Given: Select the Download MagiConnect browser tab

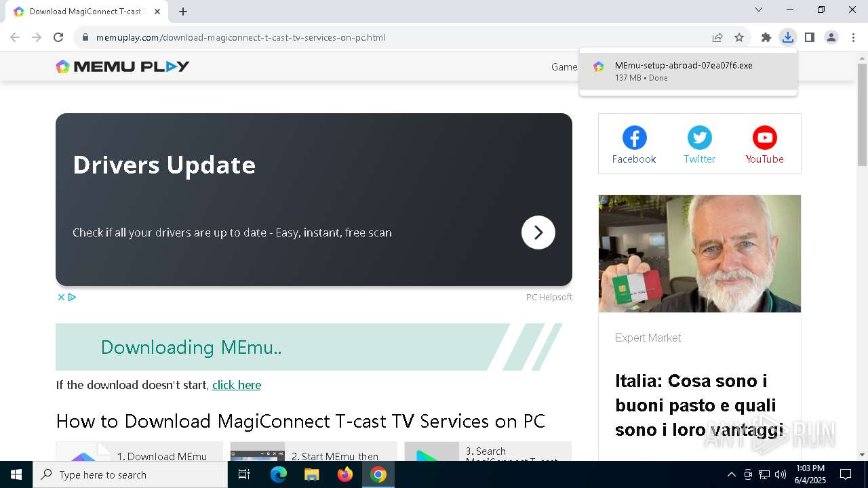Looking at the screenshot, I should tap(87, 12).
